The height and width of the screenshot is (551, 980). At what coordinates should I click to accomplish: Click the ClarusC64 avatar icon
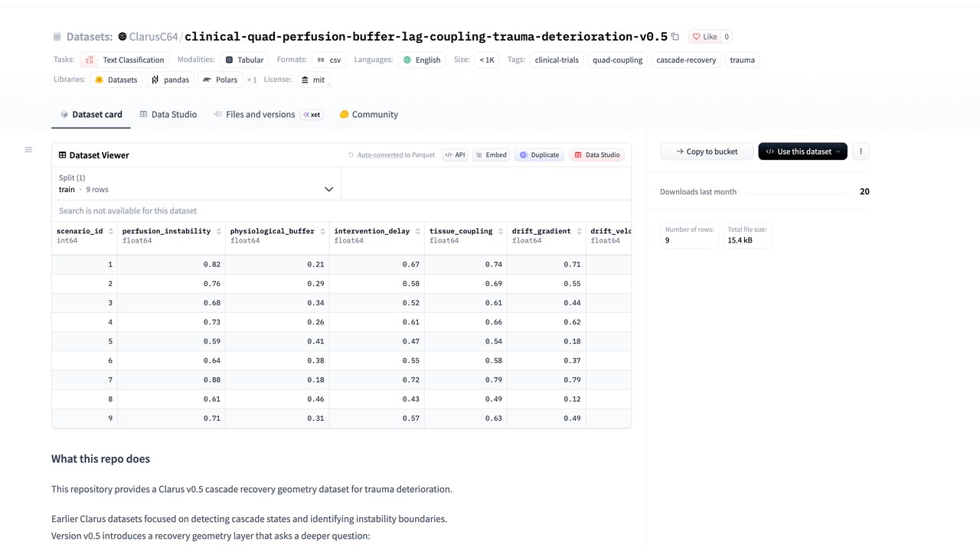tap(122, 37)
